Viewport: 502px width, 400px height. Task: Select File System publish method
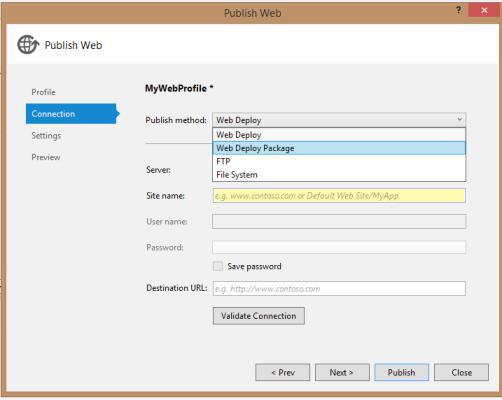[339, 175]
